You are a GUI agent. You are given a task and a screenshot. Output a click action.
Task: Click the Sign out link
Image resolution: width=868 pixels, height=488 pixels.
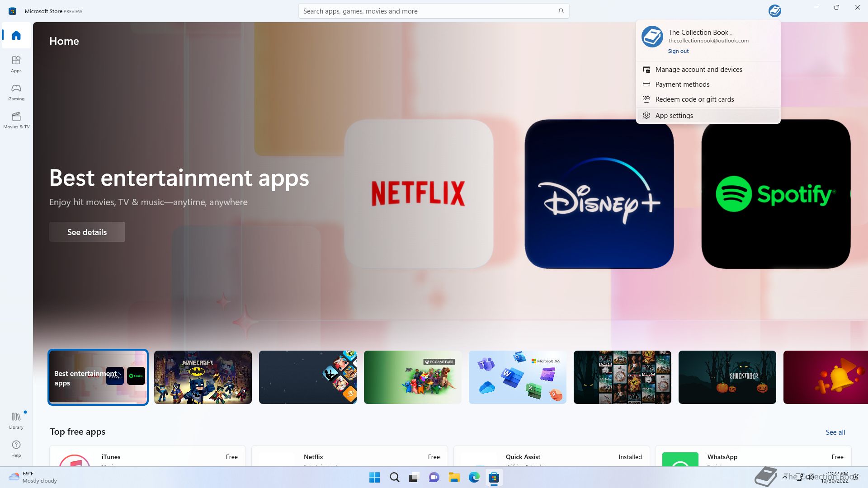click(678, 51)
